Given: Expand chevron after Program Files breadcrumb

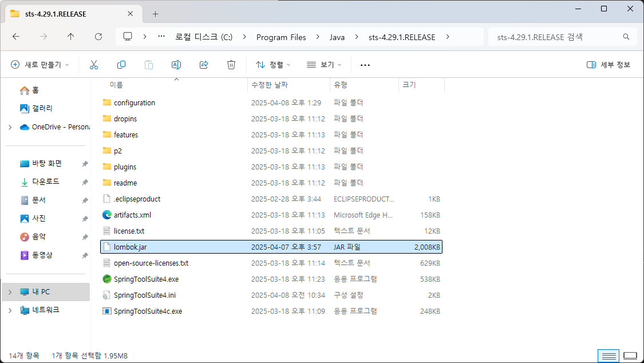Looking at the screenshot, I should 318,37.
